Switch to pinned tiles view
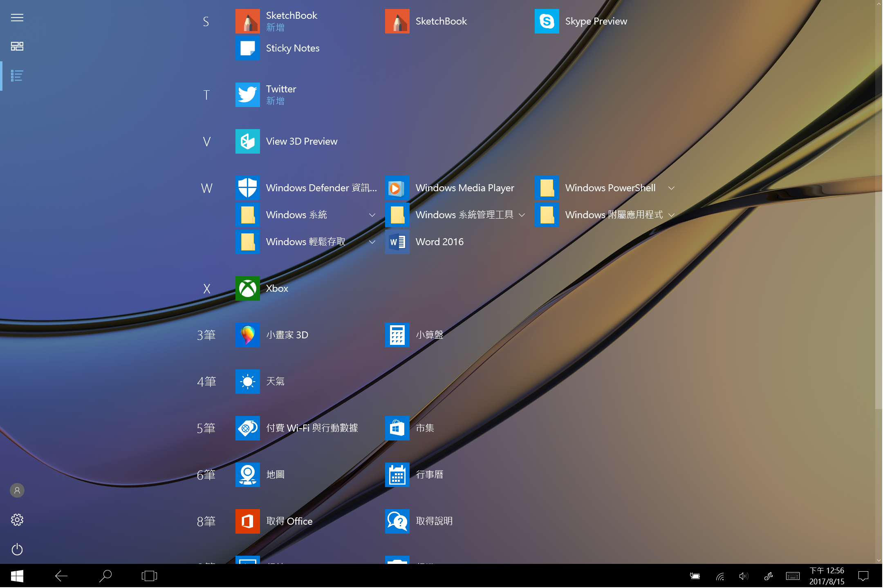 coord(17,46)
